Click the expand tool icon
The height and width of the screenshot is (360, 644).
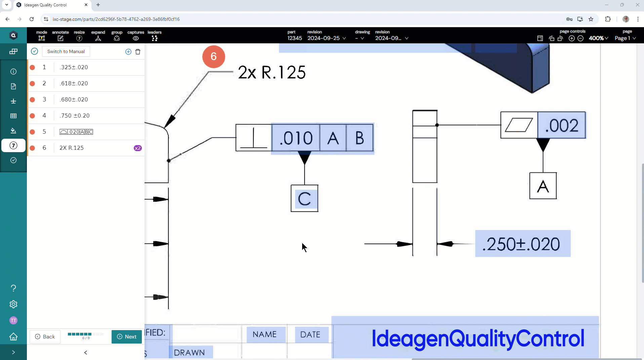point(98,38)
